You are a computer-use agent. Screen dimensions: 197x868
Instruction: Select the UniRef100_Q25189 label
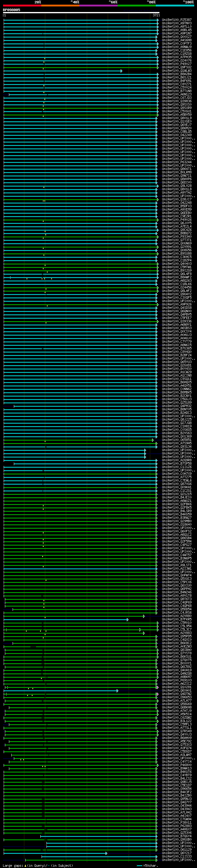(177, 403)
